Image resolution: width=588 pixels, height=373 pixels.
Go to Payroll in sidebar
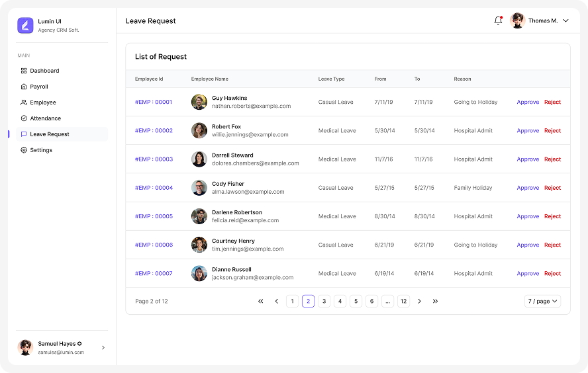pyautogui.click(x=39, y=87)
